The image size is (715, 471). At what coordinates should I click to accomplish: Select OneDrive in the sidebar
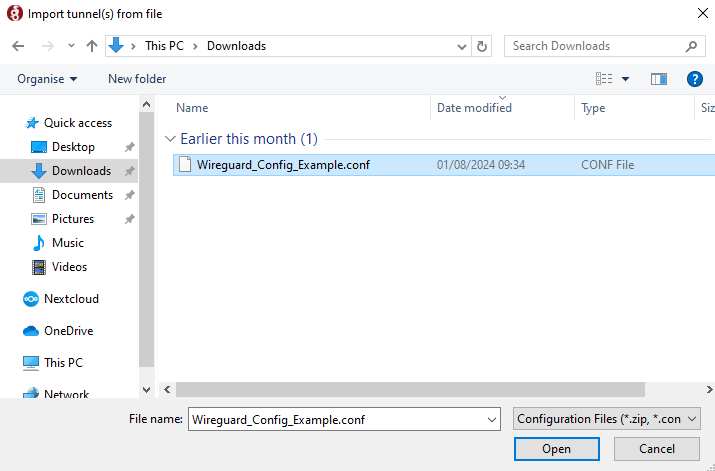67,331
